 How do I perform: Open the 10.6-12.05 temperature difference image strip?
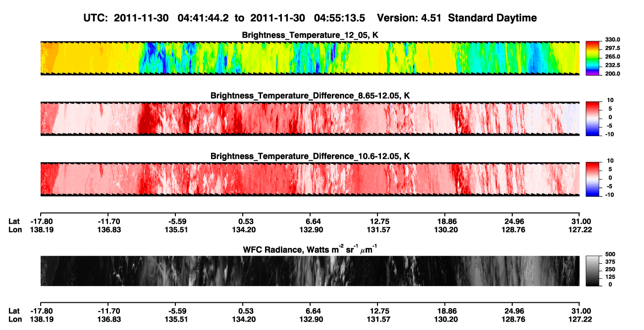coord(310,179)
